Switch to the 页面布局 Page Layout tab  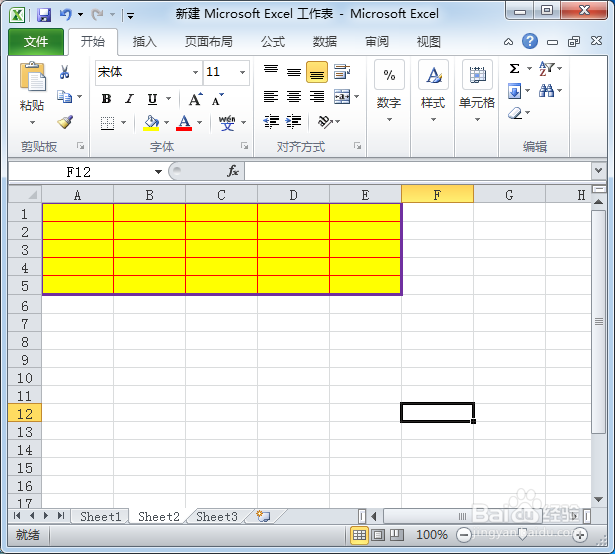pyautogui.click(x=209, y=42)
